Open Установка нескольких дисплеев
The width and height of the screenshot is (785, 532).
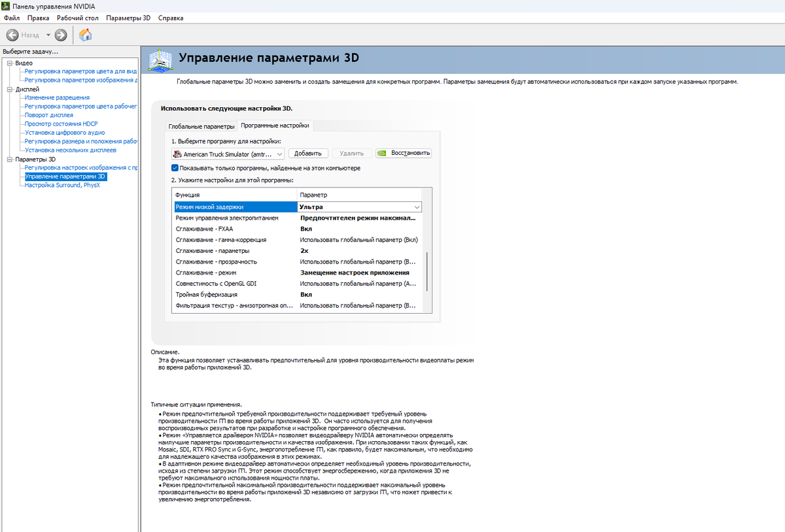pyautogui.click(x=70, y=150)
